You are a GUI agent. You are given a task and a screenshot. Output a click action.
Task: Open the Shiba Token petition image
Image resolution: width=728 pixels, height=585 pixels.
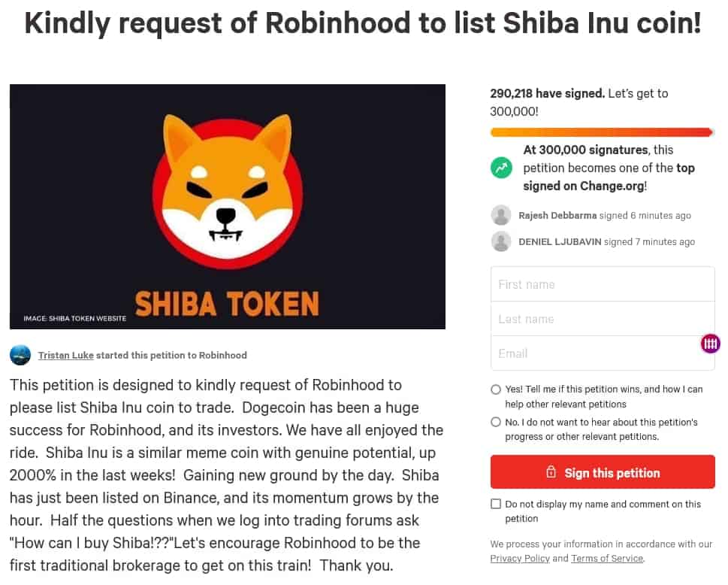226,206
